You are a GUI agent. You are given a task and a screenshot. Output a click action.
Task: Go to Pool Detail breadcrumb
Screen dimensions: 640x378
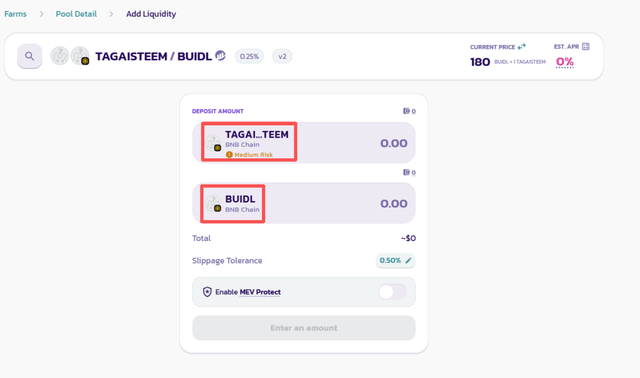[76, 14]
